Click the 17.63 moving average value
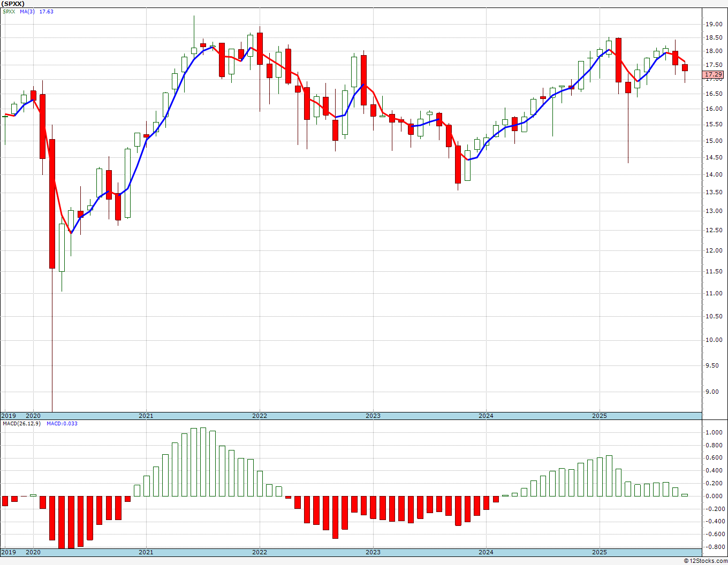The height and width of the screenshot is (565, 728). pyautogui.click(x=47, y=11)
